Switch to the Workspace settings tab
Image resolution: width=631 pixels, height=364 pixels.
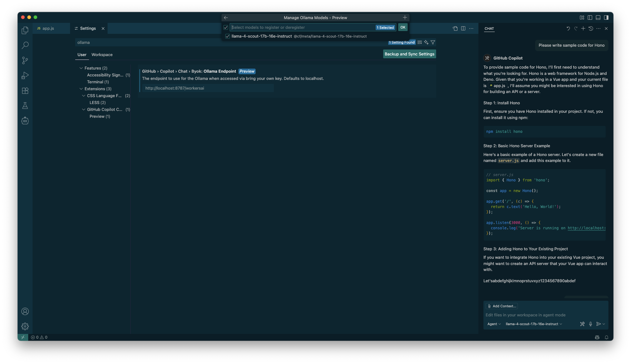coord(102,55)
